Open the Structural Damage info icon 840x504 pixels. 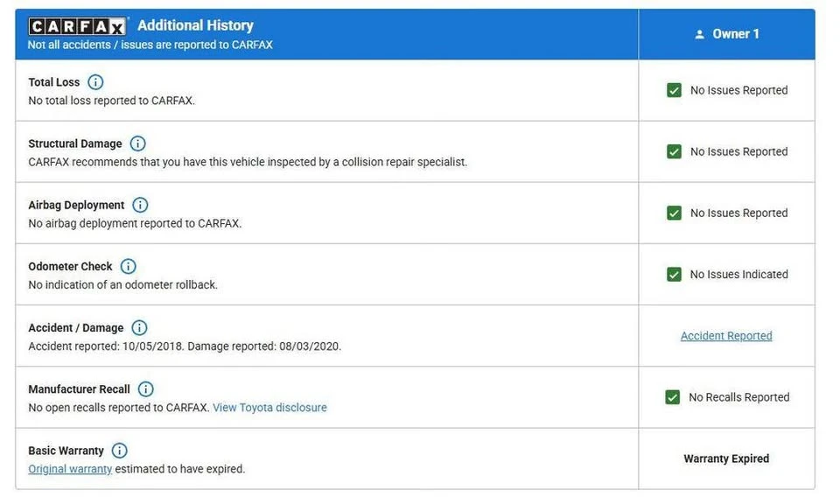[137, 143]
